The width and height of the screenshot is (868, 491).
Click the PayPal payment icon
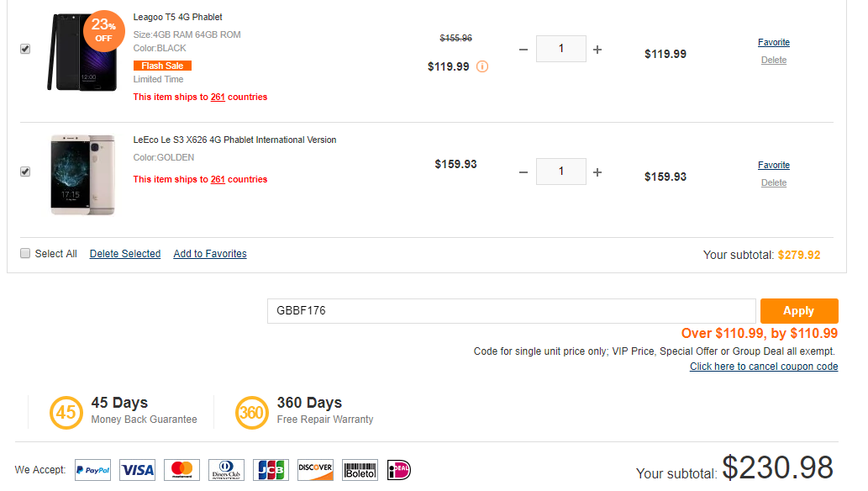[x=92, y=470]
